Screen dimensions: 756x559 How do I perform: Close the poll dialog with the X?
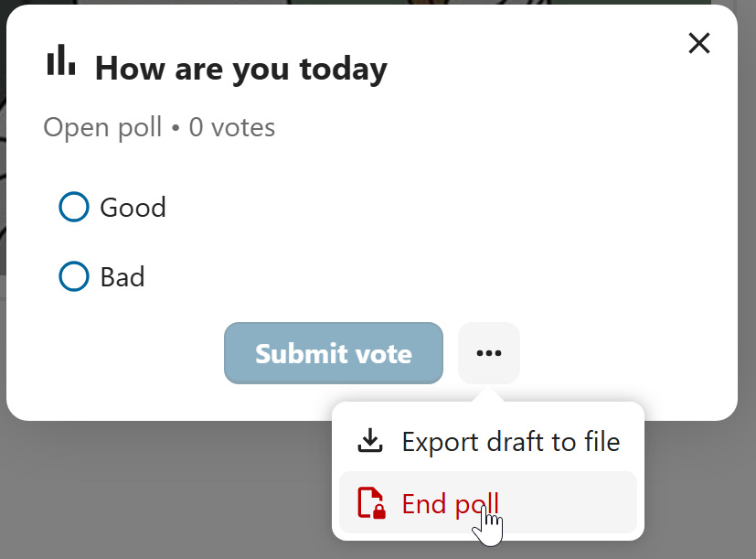pyautogui.click(x=699, y=43)
